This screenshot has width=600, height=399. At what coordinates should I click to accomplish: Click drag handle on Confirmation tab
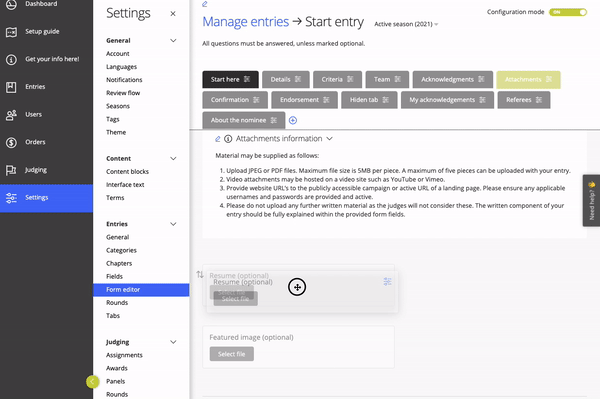[x=256, y=100]
